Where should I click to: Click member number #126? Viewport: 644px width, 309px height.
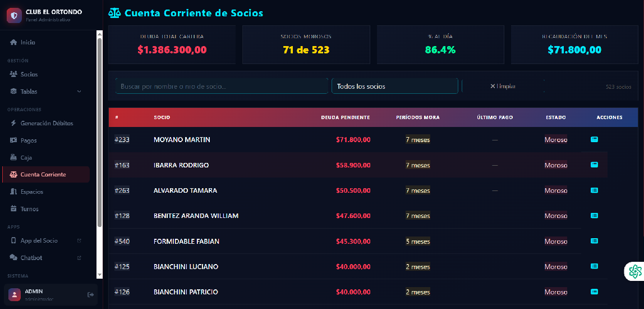coord(122,292)
